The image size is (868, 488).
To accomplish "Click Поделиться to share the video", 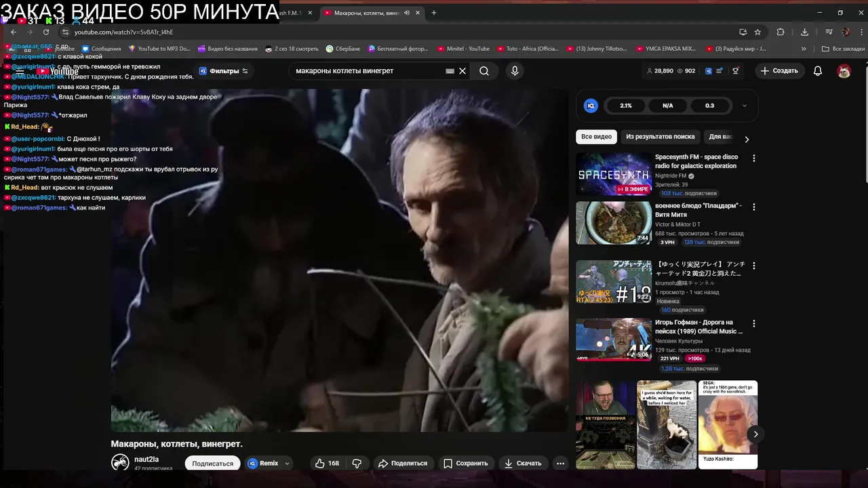I will 403,464.
